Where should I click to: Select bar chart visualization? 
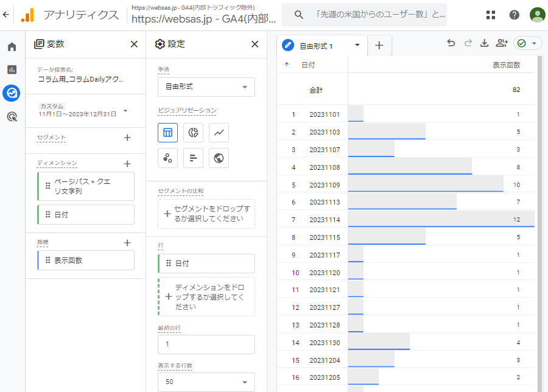[193, 158]
